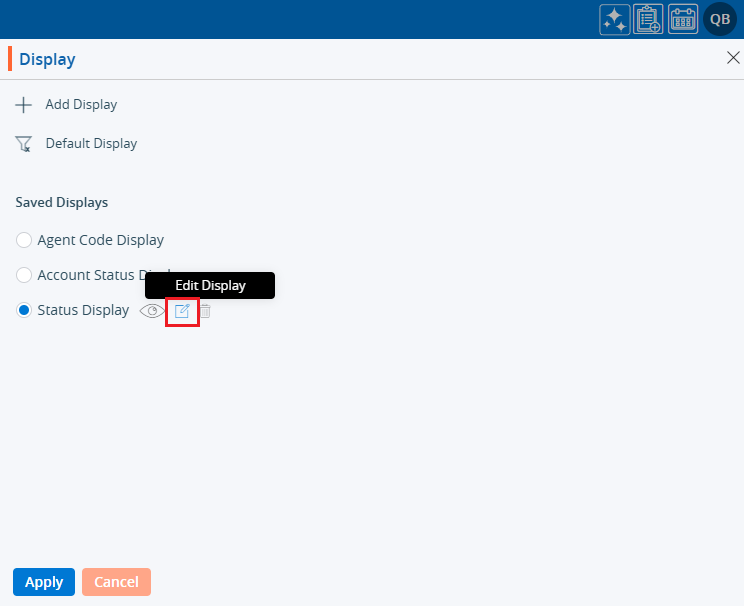This screenshot has width=744, height=606.
Task: Open the calendar icon in header
Action: tap(683, 19)
